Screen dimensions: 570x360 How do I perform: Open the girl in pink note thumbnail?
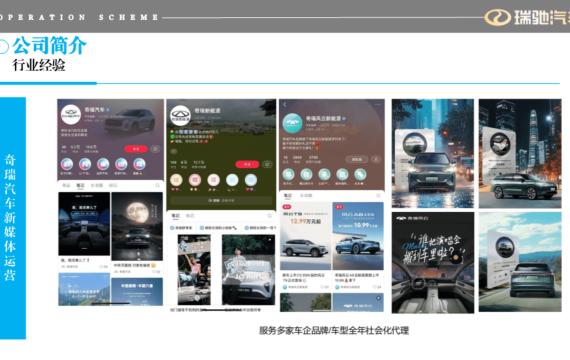[x=194, y=269]
